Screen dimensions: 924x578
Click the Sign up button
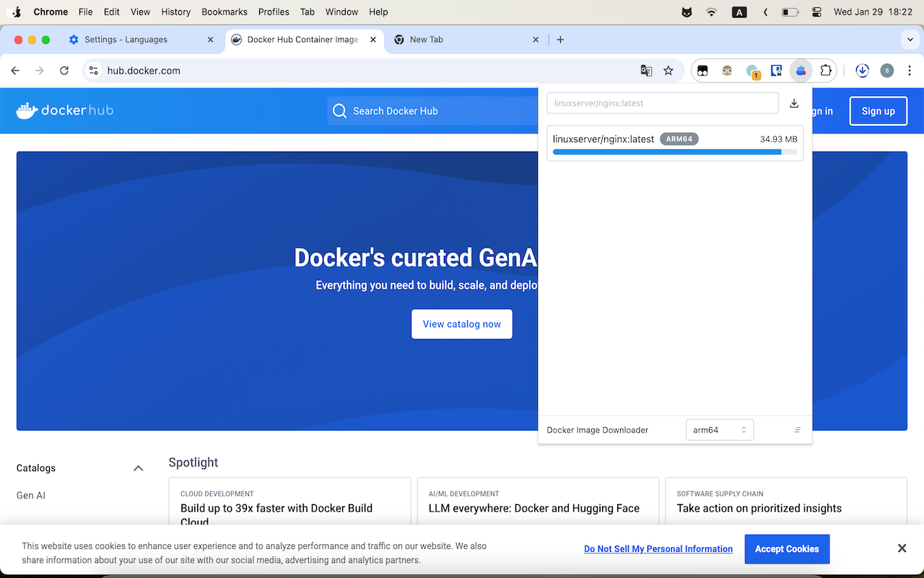pos(878,111)
